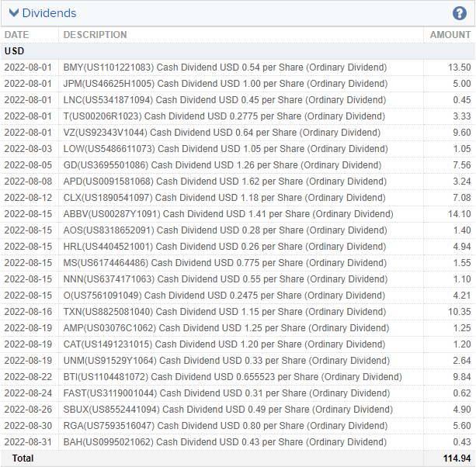The width and height of the screenshot is (476, 467).
Task: Open the help question mark icon
Action: point(459,13)
